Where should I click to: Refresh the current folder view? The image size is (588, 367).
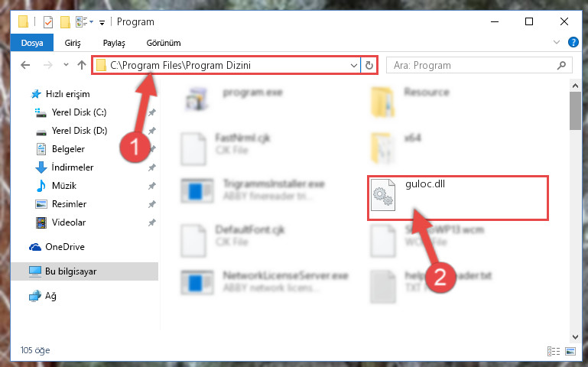(369, 65)
